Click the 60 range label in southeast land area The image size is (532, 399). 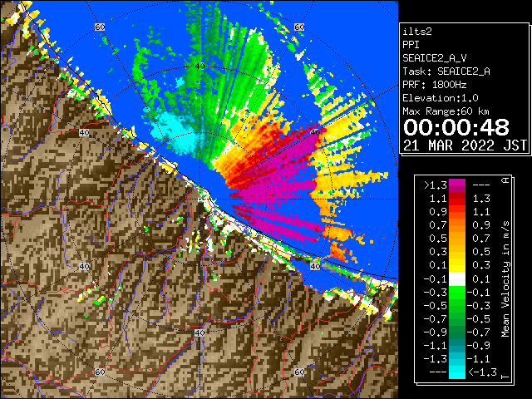[299, 372]
